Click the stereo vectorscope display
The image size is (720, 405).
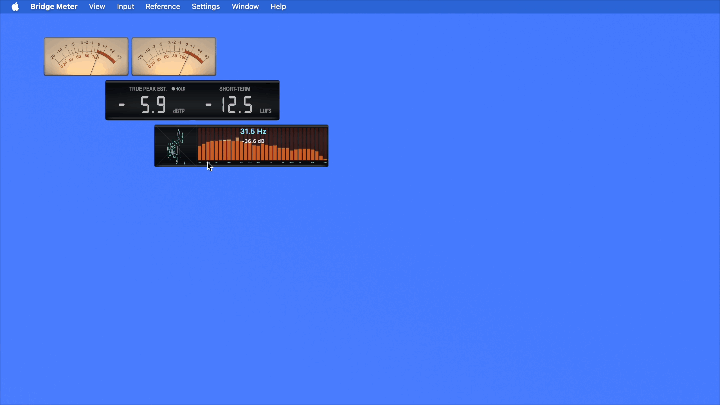coord(176,146)
